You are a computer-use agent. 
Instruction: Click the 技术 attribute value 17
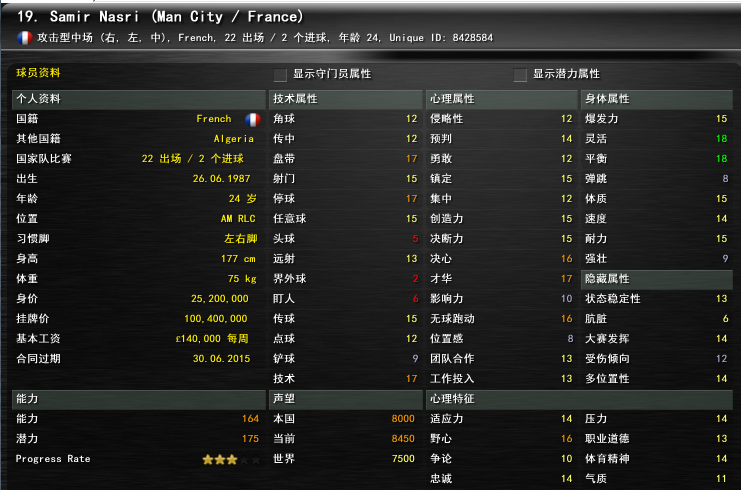click(412, 379)
